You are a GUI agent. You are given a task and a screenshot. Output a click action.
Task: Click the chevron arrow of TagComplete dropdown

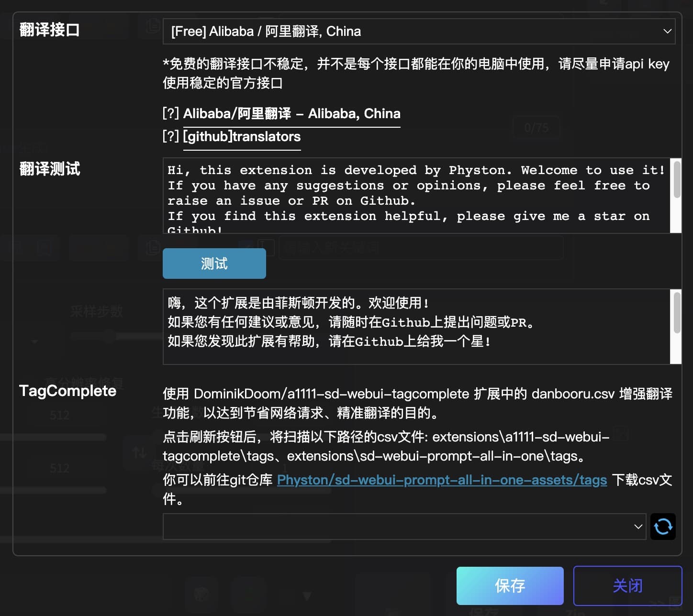(637, 527)
